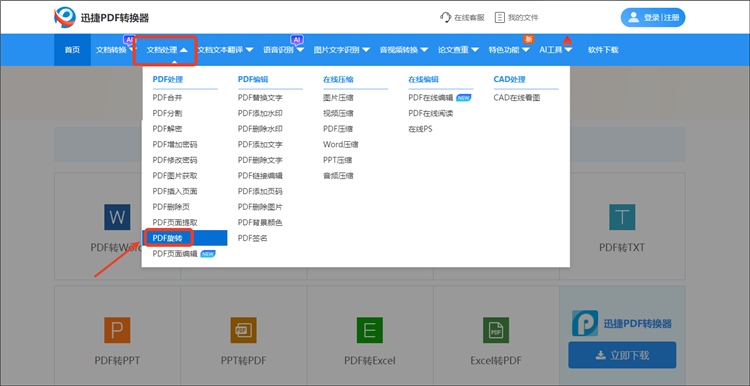Select PDF修改密码 menu entry

[x=175, y=160]
